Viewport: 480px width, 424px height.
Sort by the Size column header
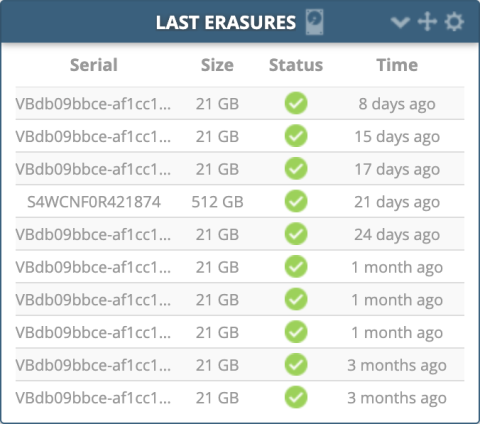217,65
